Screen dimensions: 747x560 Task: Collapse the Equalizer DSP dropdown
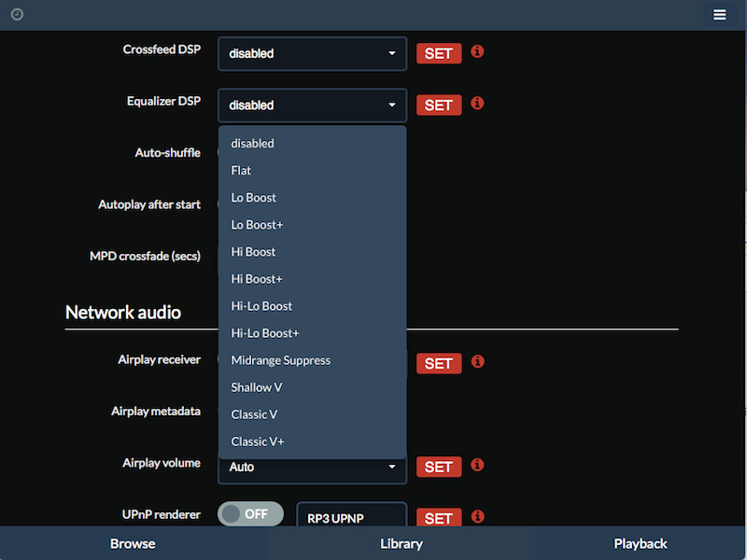313,105
